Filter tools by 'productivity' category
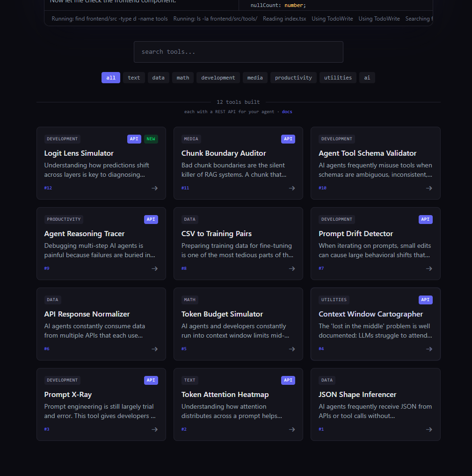The width and height of the screenshot is (472, 476). 293,78
